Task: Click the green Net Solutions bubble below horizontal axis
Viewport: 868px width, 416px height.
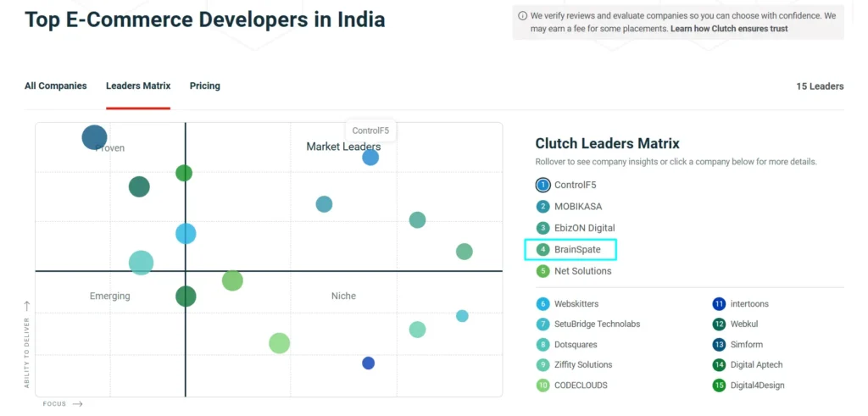Action: tap(232, 280)
